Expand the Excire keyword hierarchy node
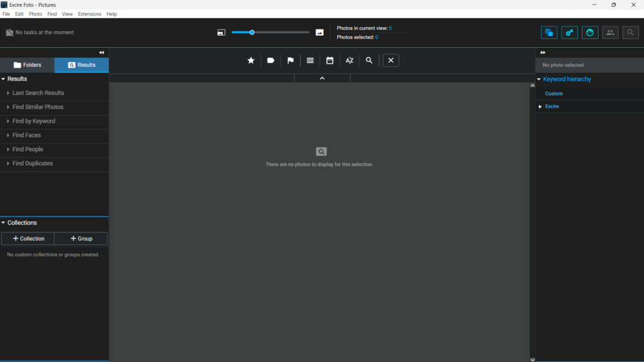 540,107
